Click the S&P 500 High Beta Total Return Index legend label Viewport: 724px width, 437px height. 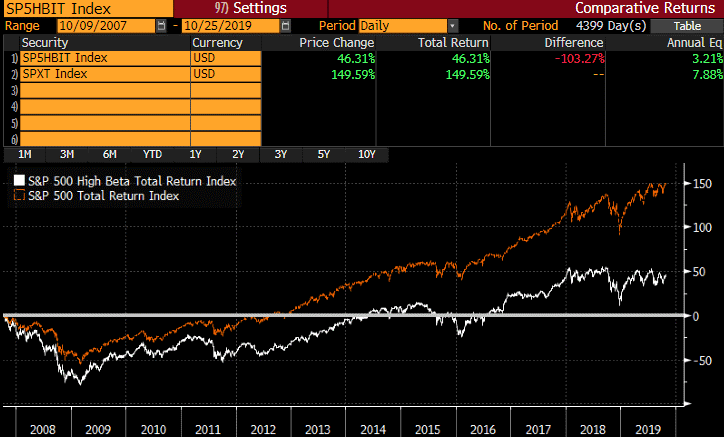(x=132, y=181)
